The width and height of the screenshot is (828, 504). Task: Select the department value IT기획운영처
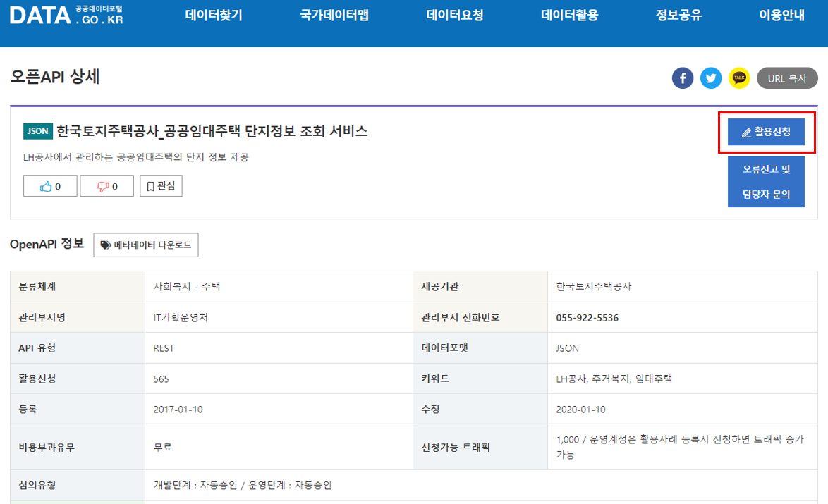pos(181,318)
